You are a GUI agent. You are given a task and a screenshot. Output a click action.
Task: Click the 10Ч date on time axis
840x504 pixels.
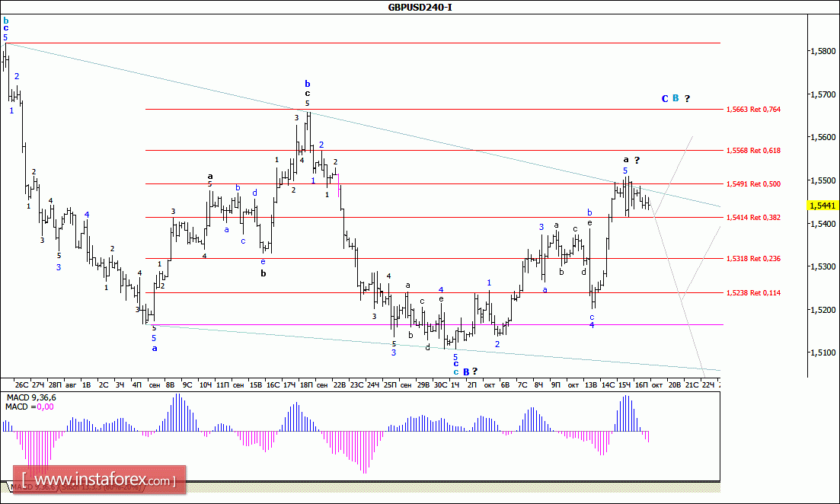click(205, 384)
